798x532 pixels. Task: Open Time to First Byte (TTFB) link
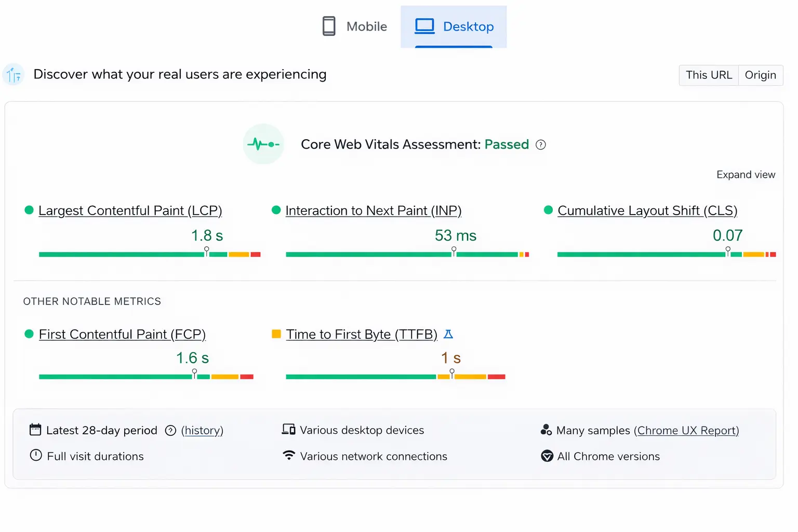[x=361, y=335]
